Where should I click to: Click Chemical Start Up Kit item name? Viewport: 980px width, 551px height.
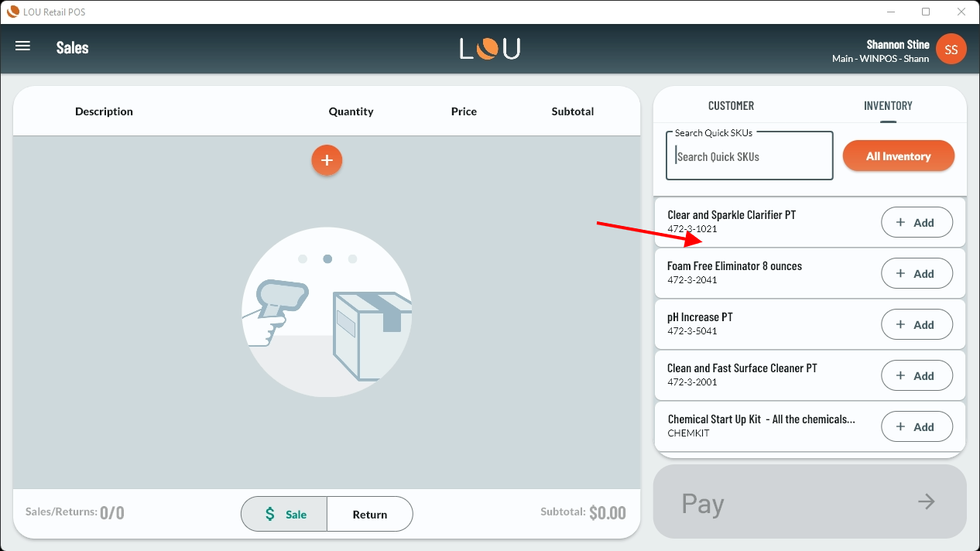(x=762, y=419)
